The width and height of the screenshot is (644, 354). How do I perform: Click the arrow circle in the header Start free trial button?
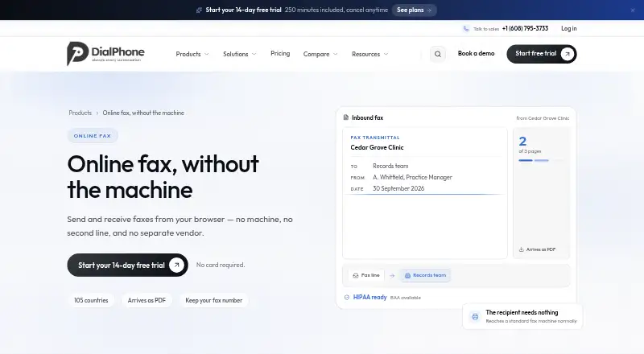(x=568, y=54)
